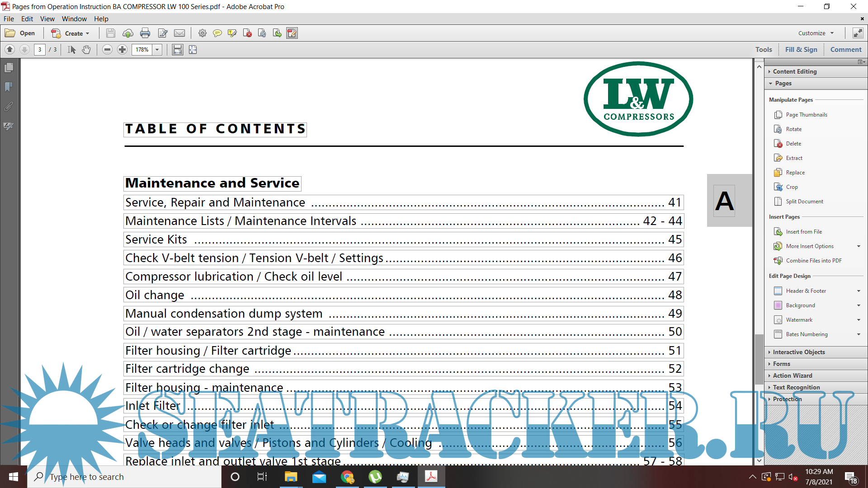Viewport: 868px width, 488px height.
Task: Select the Hand pan tool
Action: tap(86, 50)
